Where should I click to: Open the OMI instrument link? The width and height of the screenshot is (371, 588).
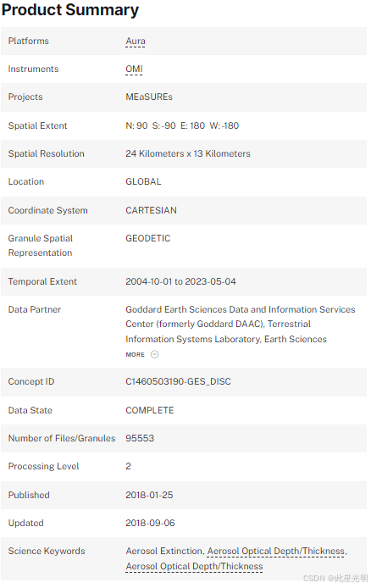[134, 69]
